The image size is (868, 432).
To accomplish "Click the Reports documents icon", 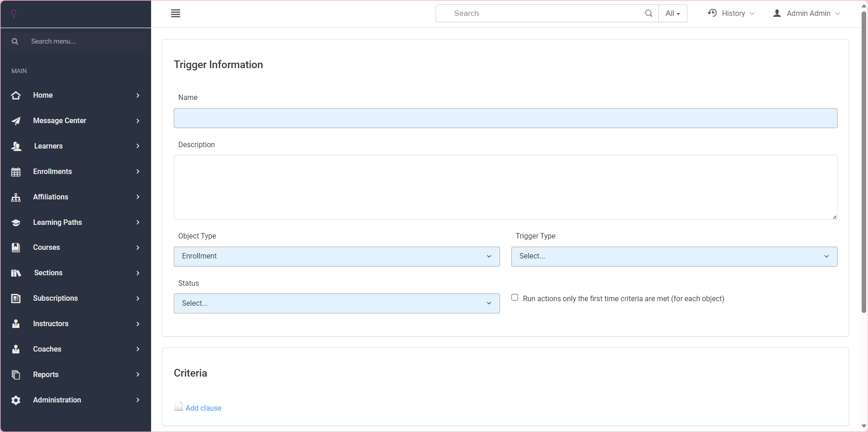I will coord(16,375).
